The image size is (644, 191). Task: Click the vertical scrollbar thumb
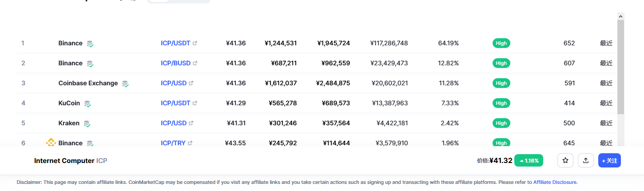[620, 67]
